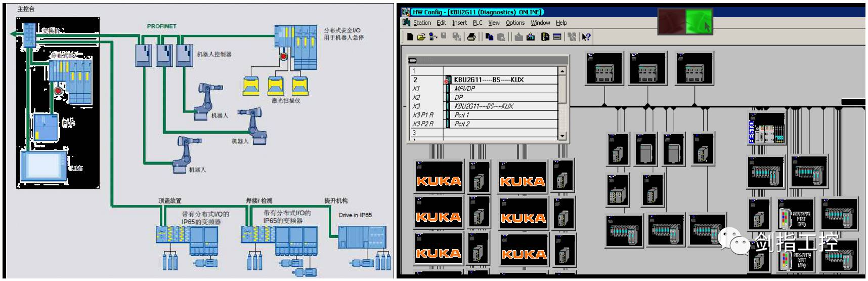
Task: Select the Port 1 row
Action: pos(484,115)
